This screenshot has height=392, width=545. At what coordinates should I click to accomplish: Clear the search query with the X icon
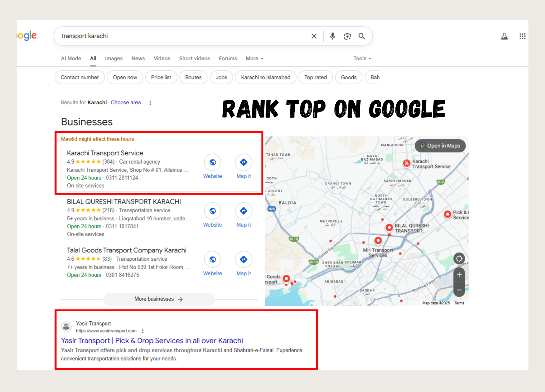[x=314, y=36]
